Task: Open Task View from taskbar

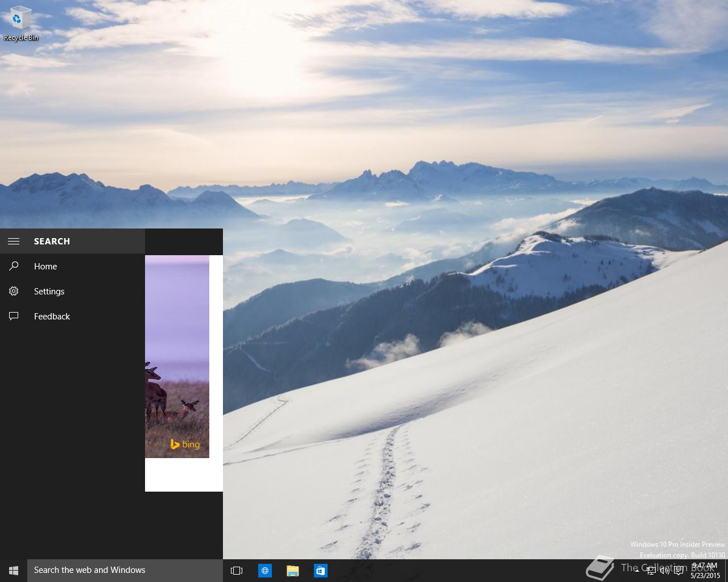Action: (237, 570)
